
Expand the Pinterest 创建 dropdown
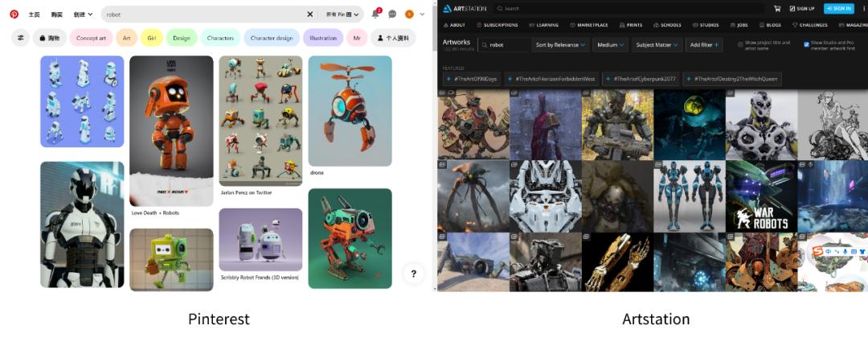pyautogui.click(x=83, y=14)
